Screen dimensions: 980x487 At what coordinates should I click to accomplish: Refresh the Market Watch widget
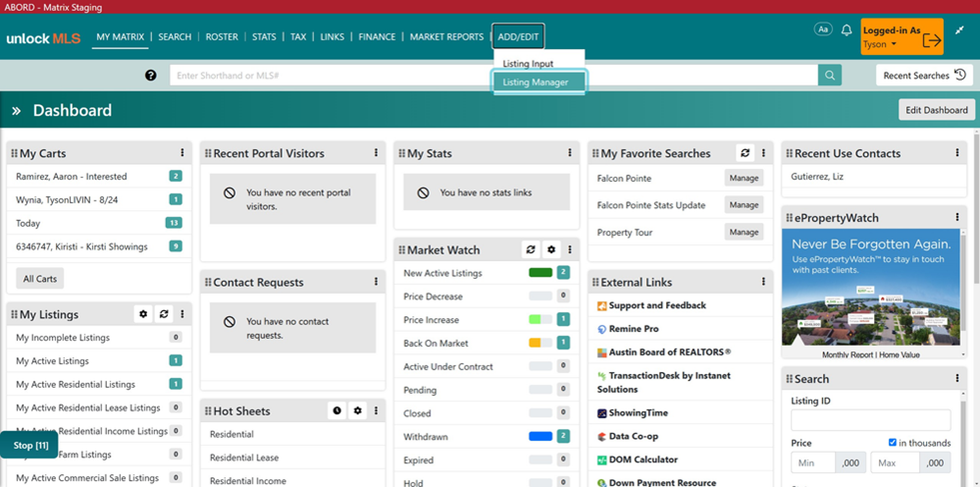pos(530,249)
